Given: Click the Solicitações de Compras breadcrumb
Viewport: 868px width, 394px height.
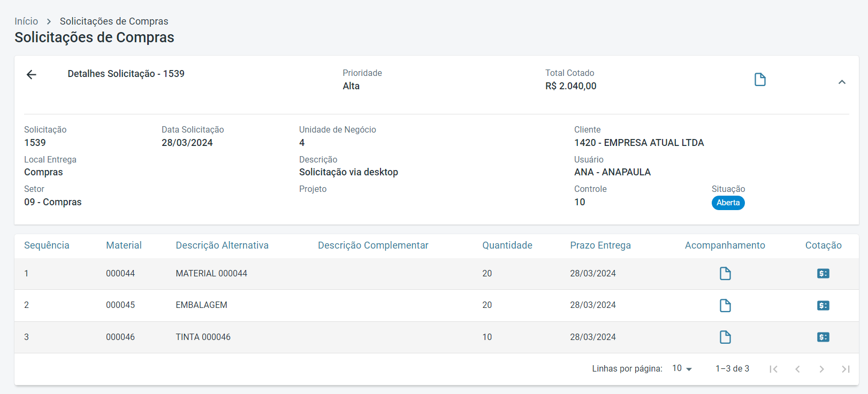Looking at the screenshot, I should pos(114,21).
